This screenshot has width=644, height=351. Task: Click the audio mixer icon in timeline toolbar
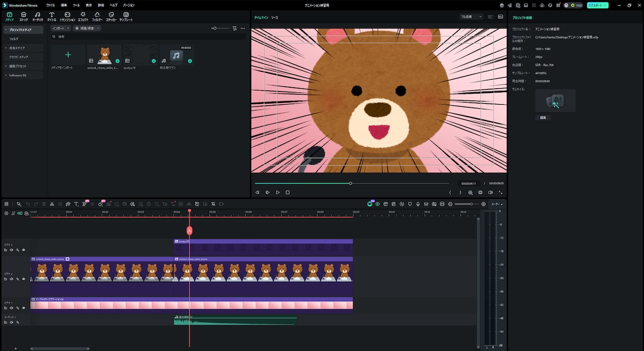click(x=426, y=204)
